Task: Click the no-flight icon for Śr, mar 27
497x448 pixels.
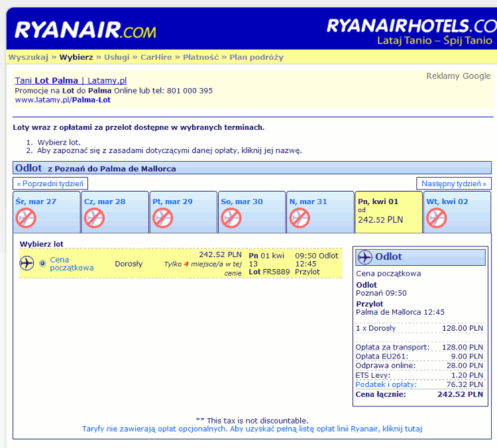Action: point(26,218)
